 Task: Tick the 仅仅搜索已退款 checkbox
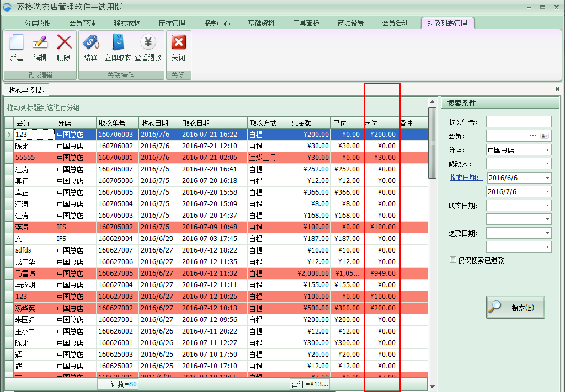click(453, 260)
